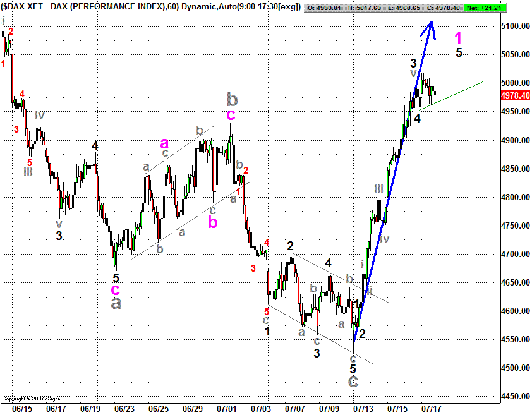Viewport: 532px width, 415px height.
Task: Select the gray iii label on rally
Action: (378, 189)
